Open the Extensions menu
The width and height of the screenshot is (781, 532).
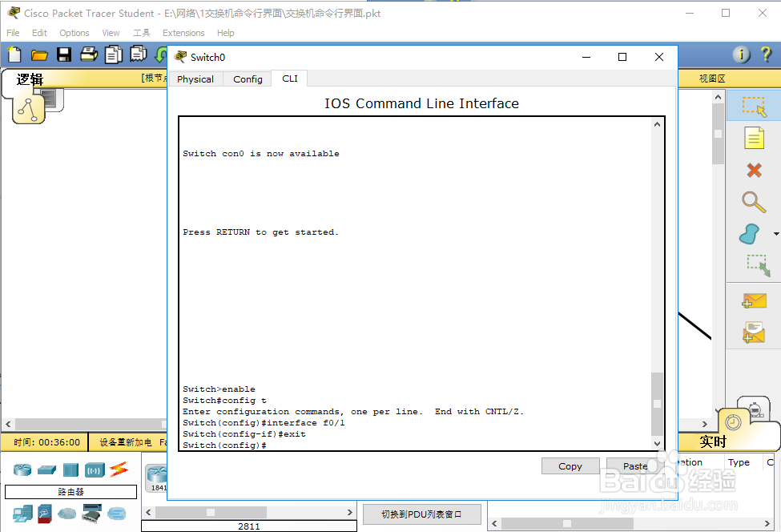[x=183, y=33]
